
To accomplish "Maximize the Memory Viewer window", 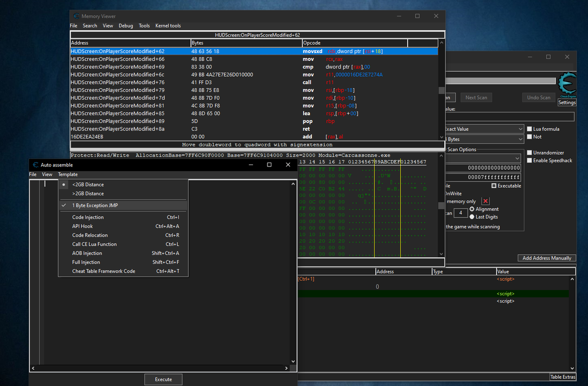I will (417, 16).
